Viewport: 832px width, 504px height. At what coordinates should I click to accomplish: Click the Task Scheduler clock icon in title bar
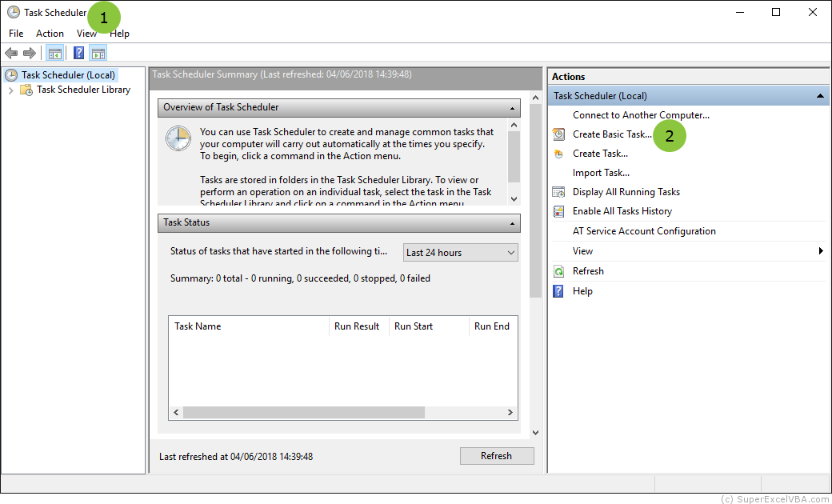click(14, 12)
